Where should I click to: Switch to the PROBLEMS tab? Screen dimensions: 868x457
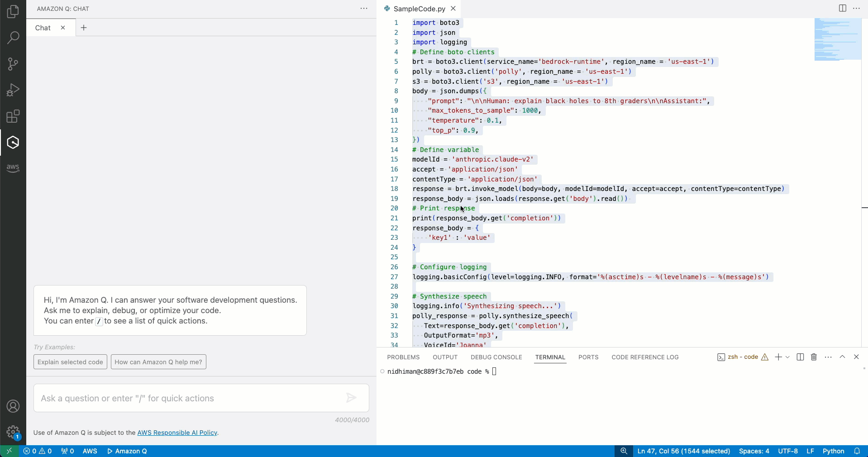(x=403, y=357)
